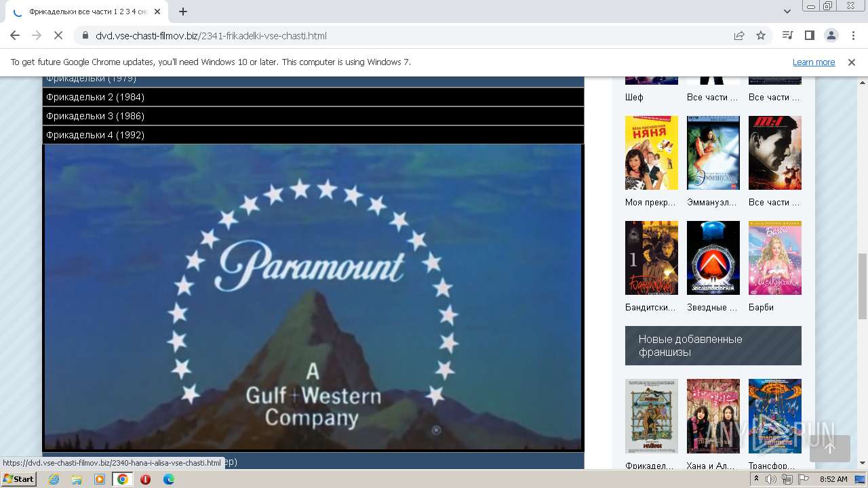Go back to the previous page
The width and height of the screenshot is (868, 488).
[x=15, y=35]
